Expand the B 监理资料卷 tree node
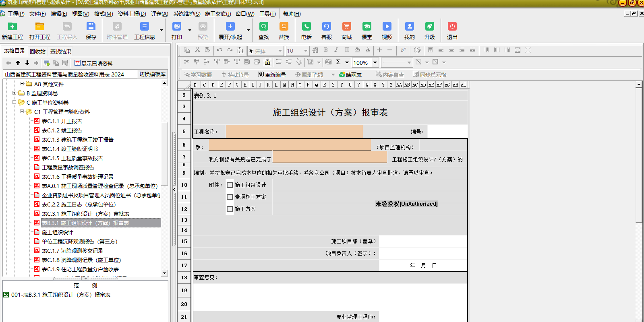This screenshot has height=322, width=644. pos(14,93)
